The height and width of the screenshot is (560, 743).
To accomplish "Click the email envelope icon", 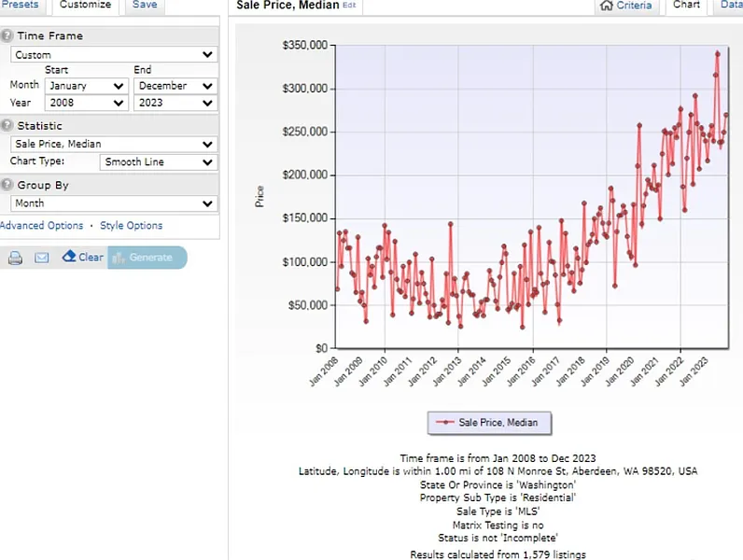I will click(x=42, y=258).
